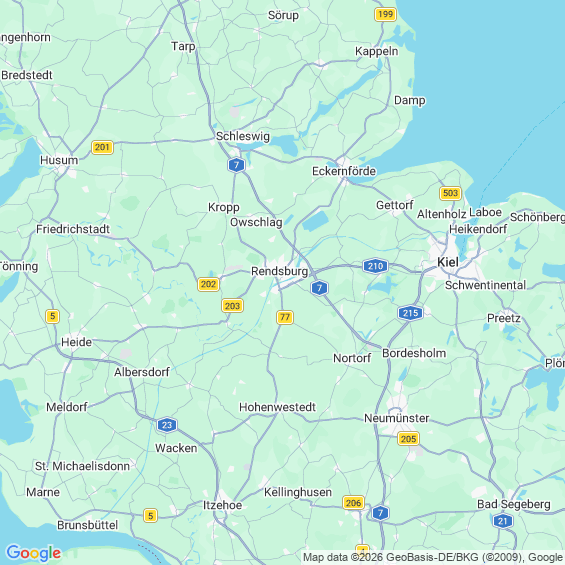Click the A23 highway shield near Wacken

167,425
